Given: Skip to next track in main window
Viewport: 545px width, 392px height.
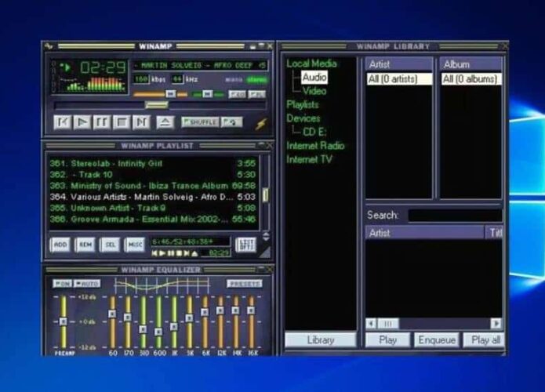Looking at the screenshot, I should (141, 122).
